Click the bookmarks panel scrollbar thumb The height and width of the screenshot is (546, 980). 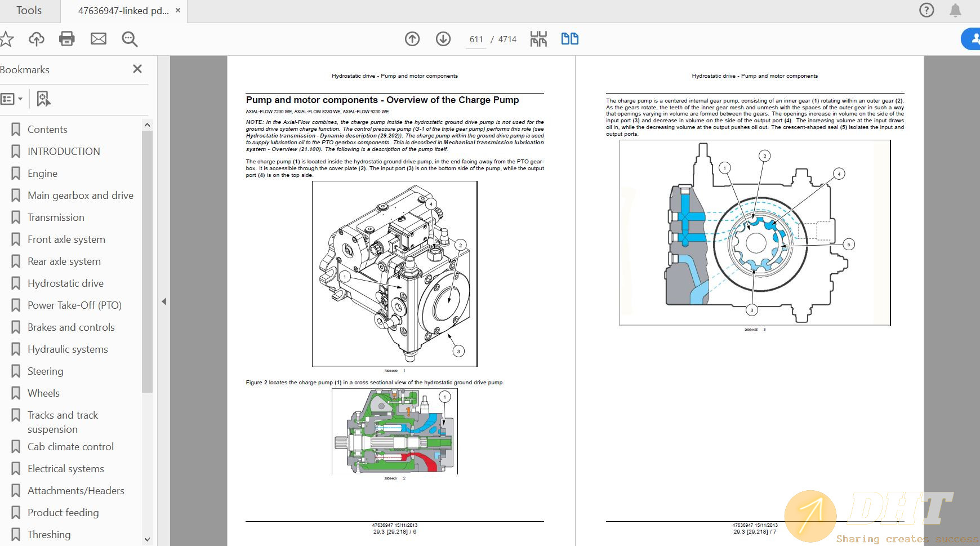(x=147, y=261)
